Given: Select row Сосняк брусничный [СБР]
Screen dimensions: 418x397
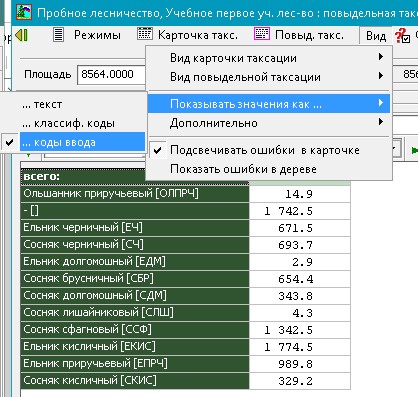Looking at the screenshot, I should point(135,279).
